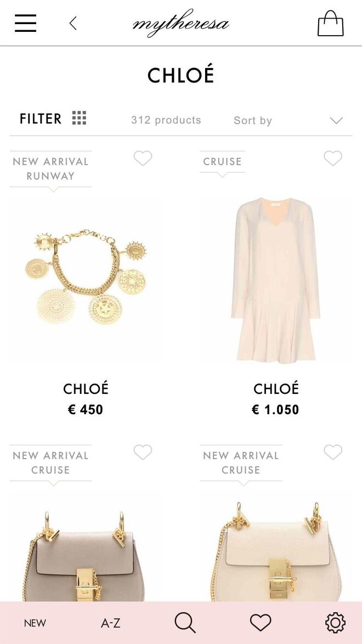Switch product grid view layout
Screen dimensions: 362x644
point(80,118)
